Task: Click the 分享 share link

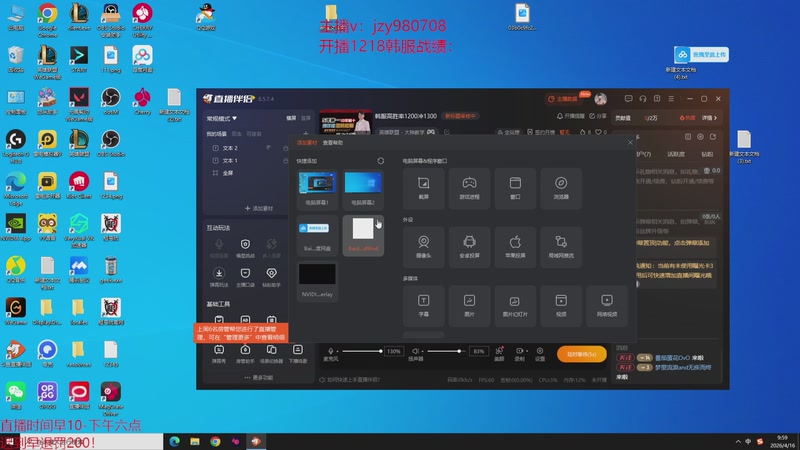Action: point(598,116)
